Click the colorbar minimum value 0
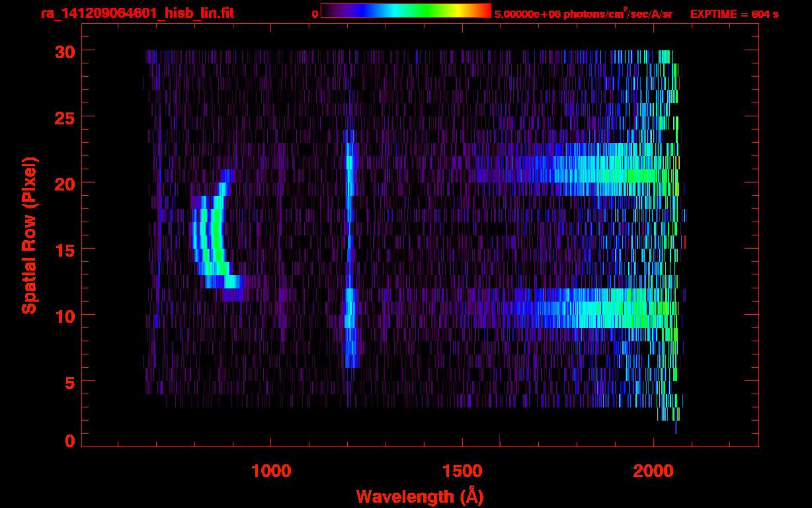This screenshot has width=812, height=508. click(x=315, y=14)
